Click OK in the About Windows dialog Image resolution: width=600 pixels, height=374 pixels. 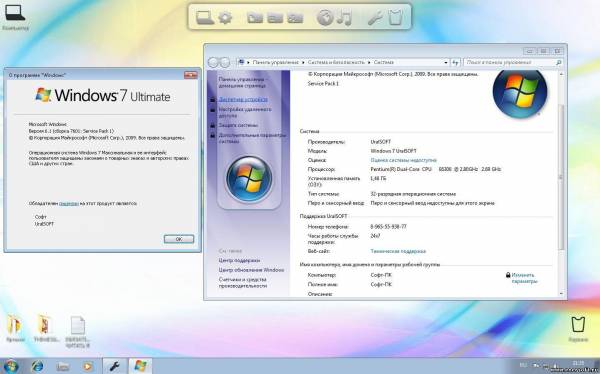(179, 239)
